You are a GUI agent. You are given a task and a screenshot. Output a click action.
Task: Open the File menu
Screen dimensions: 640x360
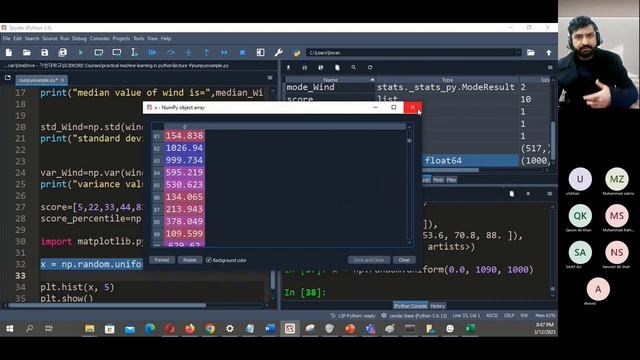[7, 38]
